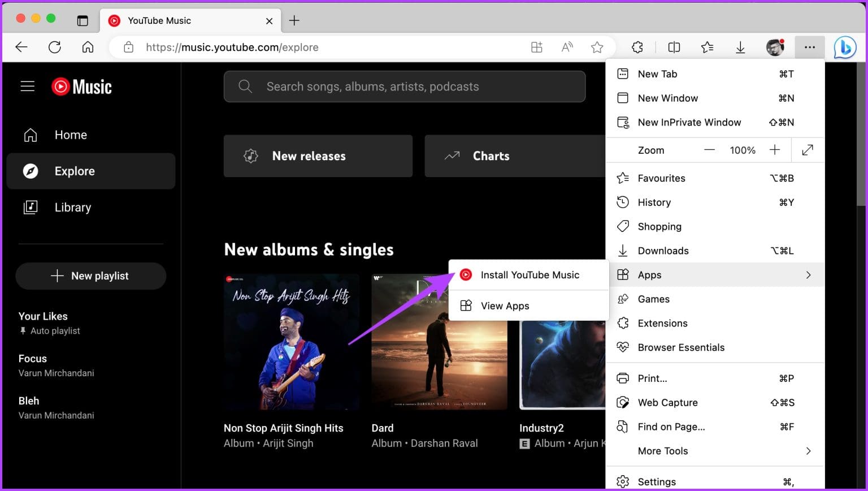Enter full screen via the zoom expand arrow
The height and width of the screenshot is (491, 868).
[x=807, y=150]
